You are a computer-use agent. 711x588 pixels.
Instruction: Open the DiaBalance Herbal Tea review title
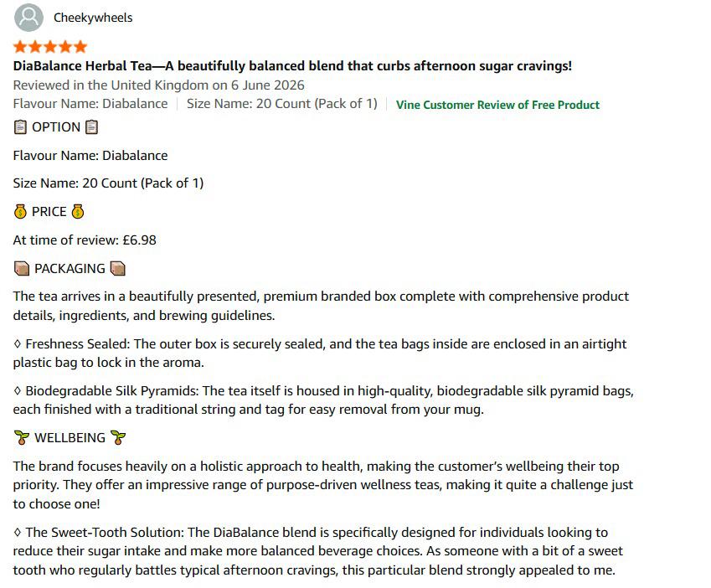(292, 65)
